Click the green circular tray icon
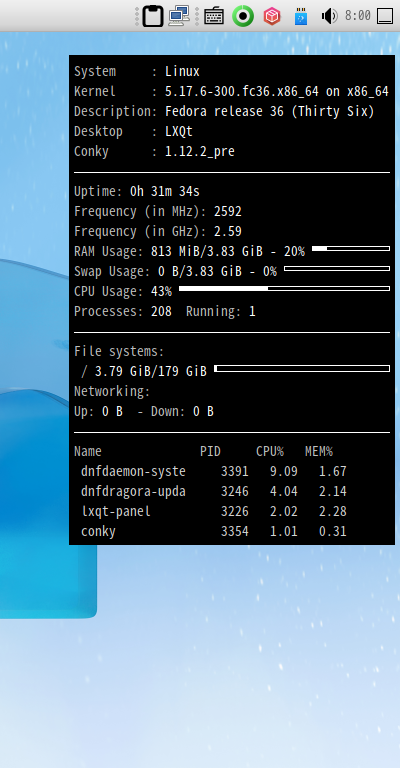Screen dimensions: 400x768 click(x=243, y=16)
